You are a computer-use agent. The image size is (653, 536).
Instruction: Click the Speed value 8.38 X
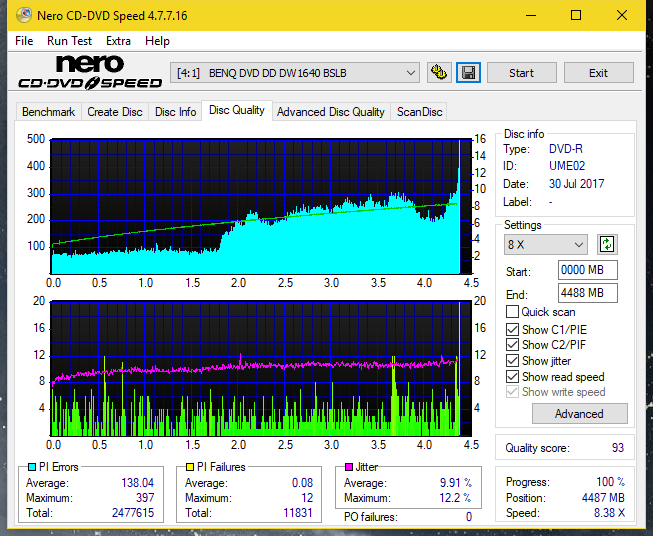coord(610,513)
